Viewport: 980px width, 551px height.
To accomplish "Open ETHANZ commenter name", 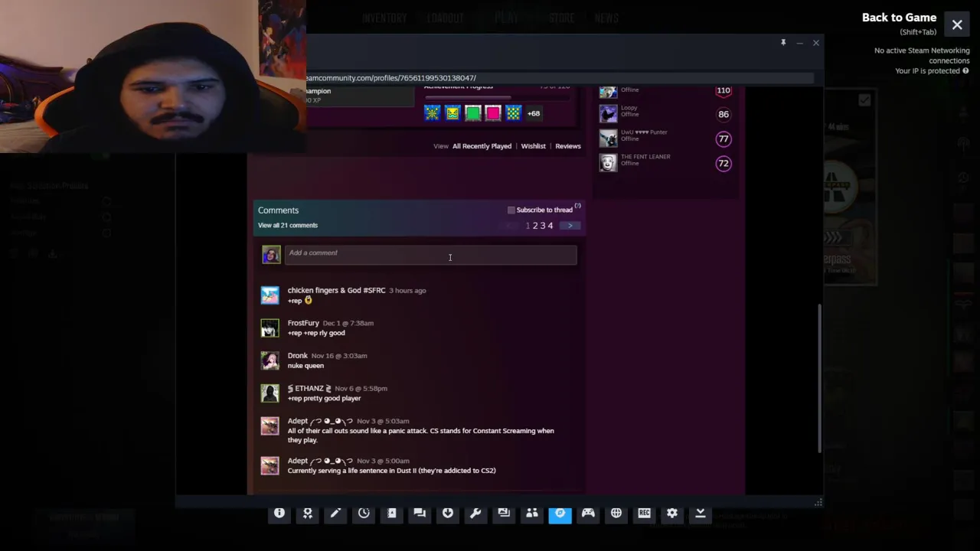I will coord(309,389).
